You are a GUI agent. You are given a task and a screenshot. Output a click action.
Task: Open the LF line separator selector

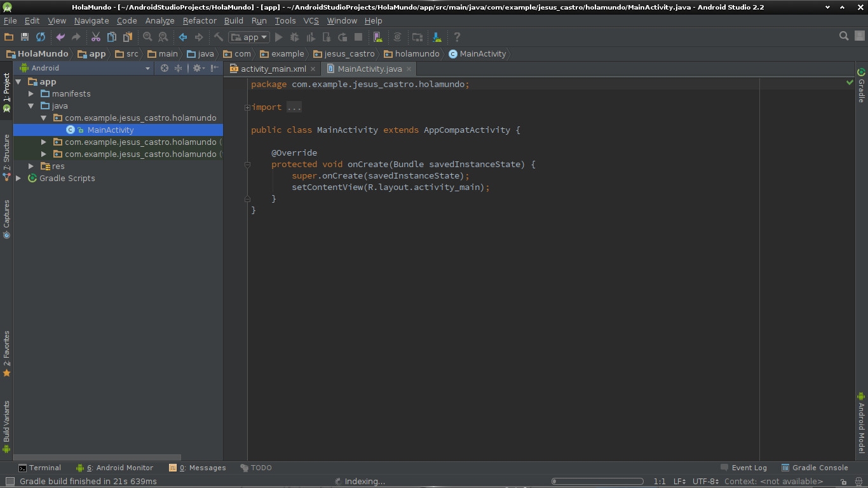tap(679, 482)
